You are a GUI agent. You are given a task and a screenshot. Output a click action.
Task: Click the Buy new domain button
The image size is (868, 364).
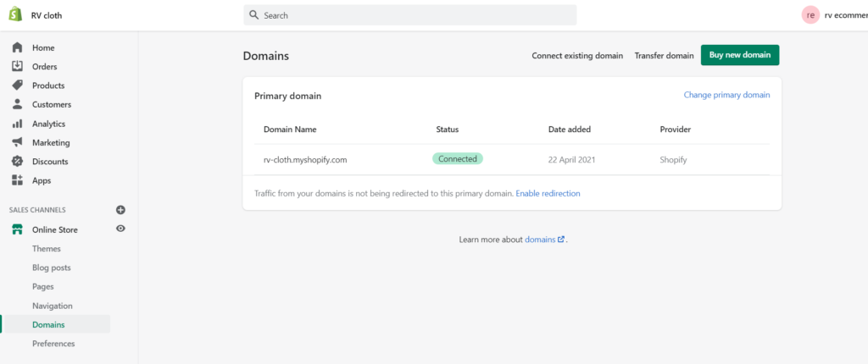pos(740,55)
